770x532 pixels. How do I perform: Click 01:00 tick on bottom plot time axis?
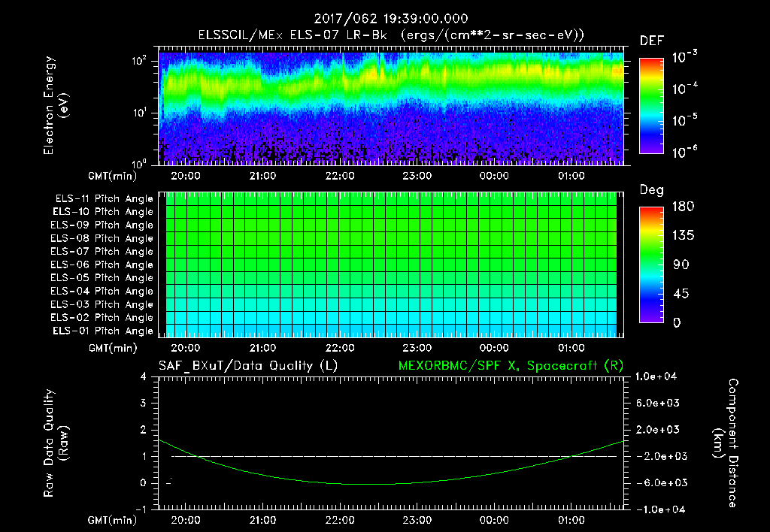[x=571, y=520]
